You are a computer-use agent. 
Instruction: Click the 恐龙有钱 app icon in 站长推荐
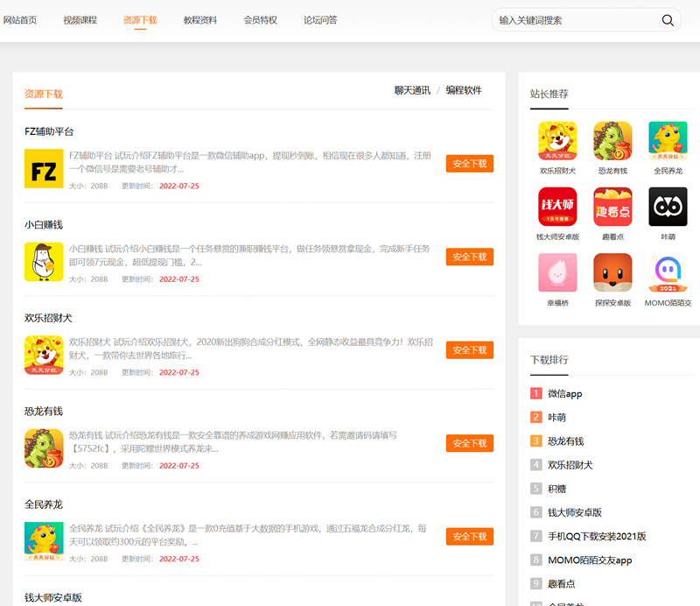coord(612,140)
